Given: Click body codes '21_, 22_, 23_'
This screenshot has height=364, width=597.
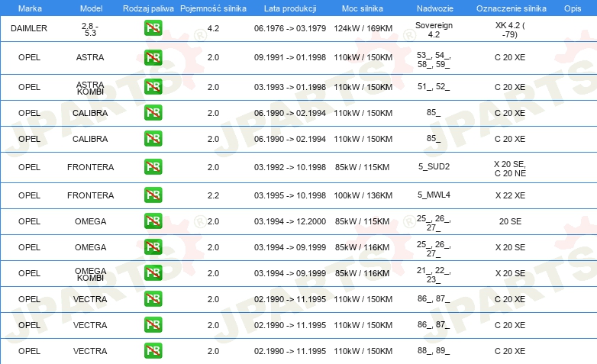Looking at the screenshot, I should tap(434, 275).
